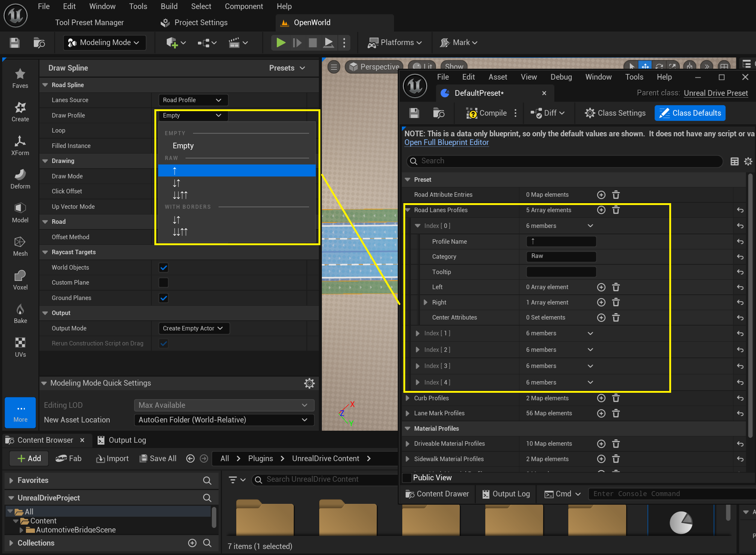Reset Profile Name to default value
This screenshot has width=756, height=555.
tap(740, 241)
